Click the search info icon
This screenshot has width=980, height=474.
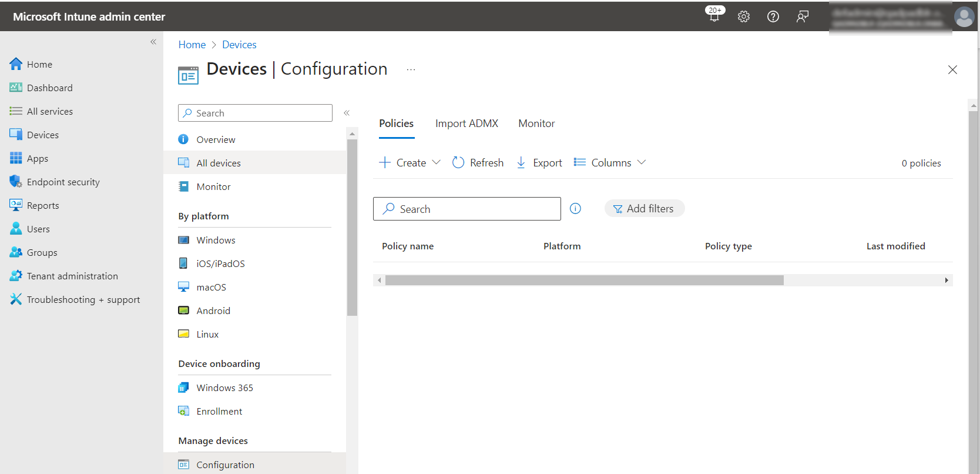point(575,209)
